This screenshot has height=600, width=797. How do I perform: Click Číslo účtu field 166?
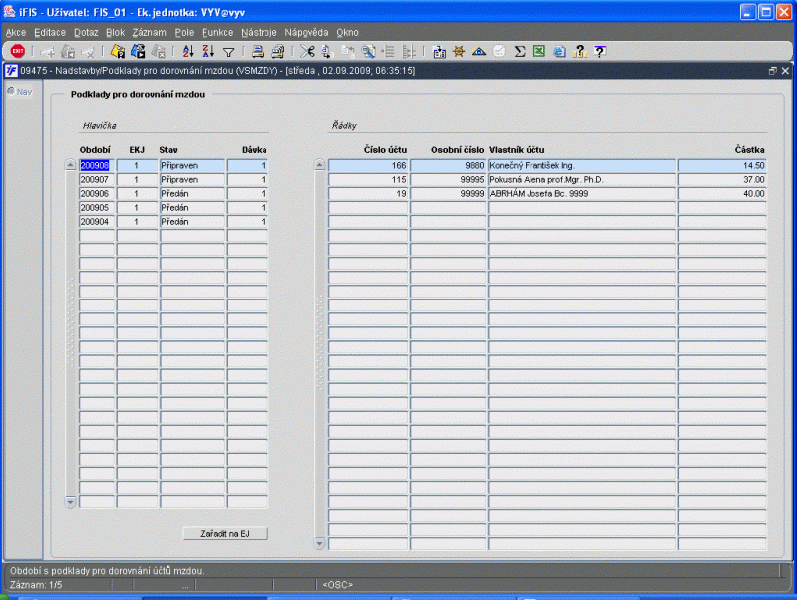click(x=368, y=165)
